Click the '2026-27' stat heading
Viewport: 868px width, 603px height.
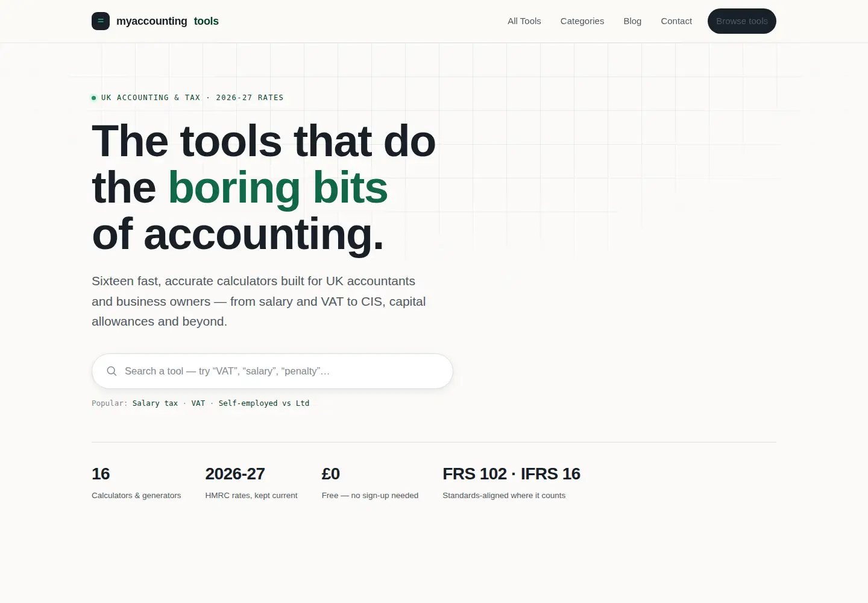point(235,474)
